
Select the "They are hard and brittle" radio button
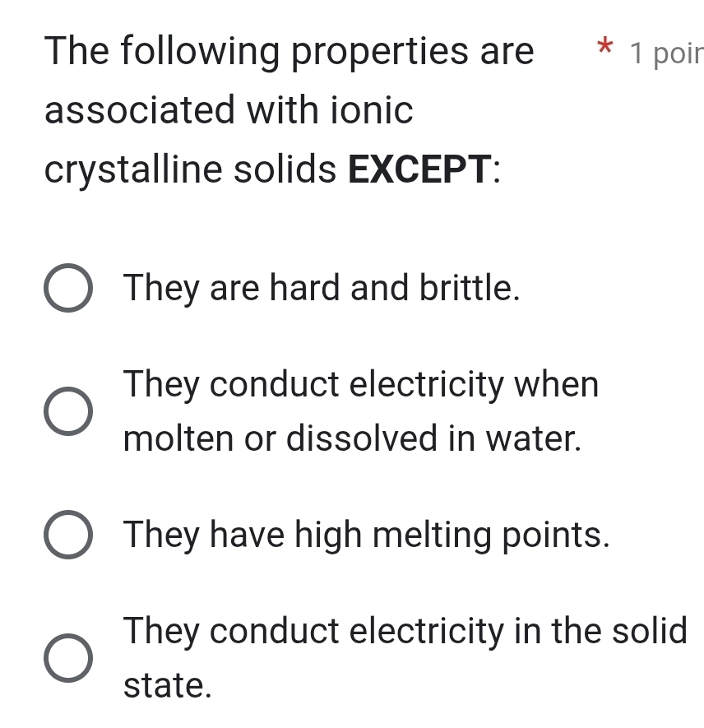click(67, 289)
